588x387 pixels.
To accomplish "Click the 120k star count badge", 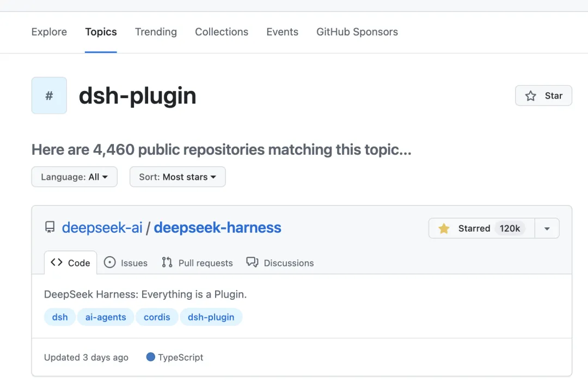I will 510,228.
